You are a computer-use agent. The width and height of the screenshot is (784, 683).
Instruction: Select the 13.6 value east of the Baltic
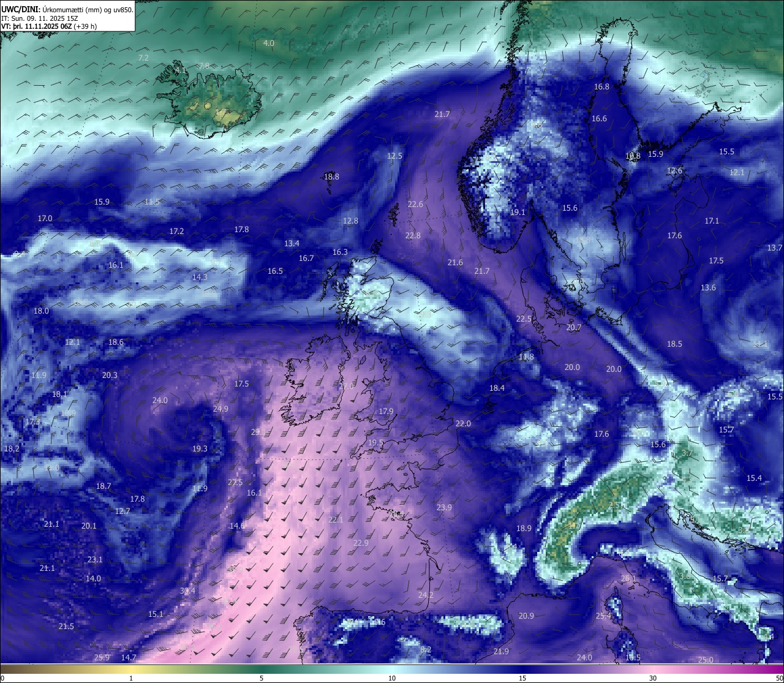pyautogui.click(x=708, y=288)
